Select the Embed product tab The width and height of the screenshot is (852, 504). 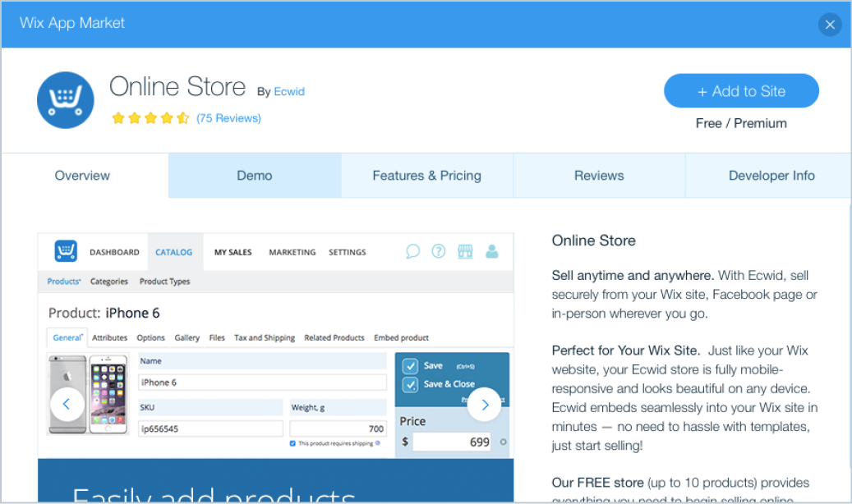[x=402, y=337]
